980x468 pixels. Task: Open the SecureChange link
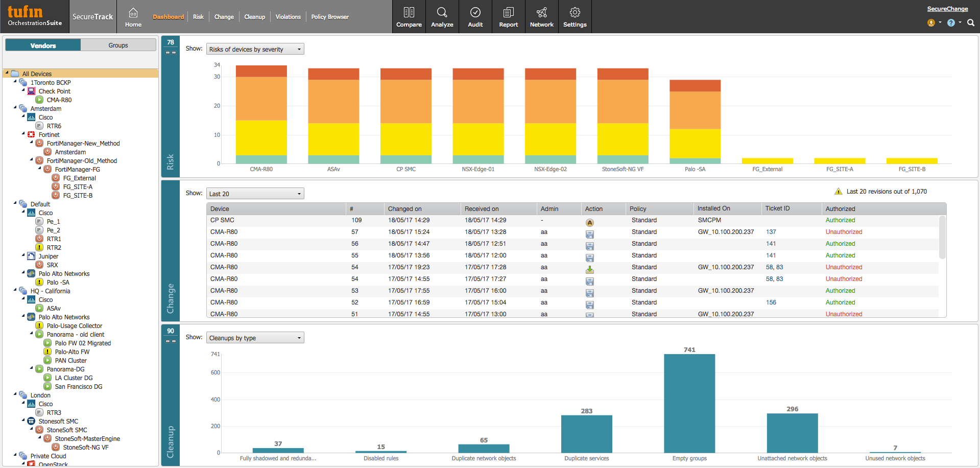tap(947, 9)
